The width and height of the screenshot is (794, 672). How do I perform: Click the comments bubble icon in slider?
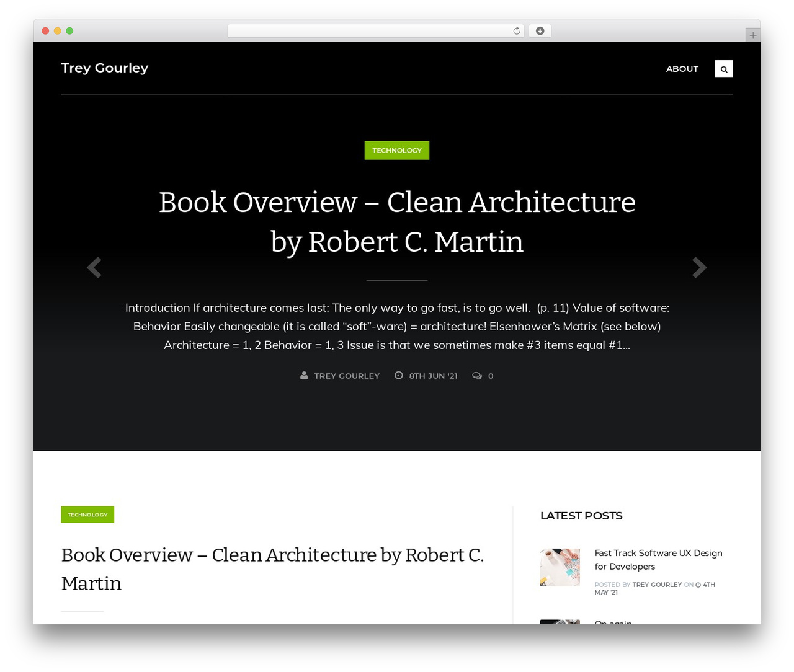(x=477, y=376)
